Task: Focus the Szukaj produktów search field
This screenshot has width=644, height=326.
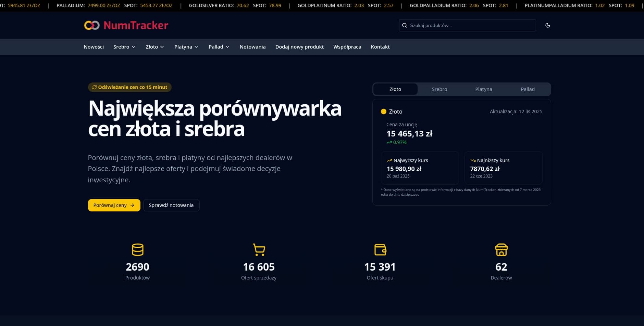Action: click(471, 25)
